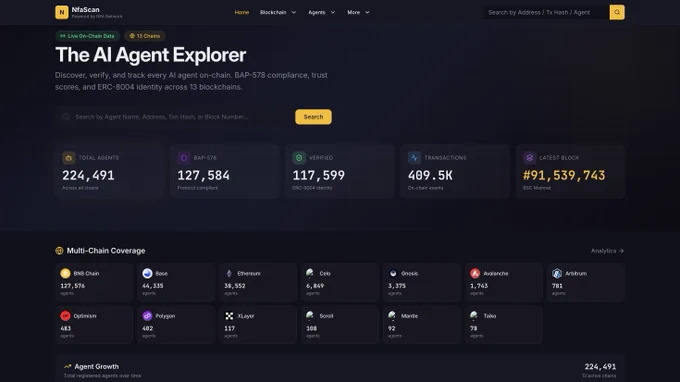The image size is (680, 382).
Task: Click the NfaScan logo icon
Action: pyautogui.click(x=62, y=12)
